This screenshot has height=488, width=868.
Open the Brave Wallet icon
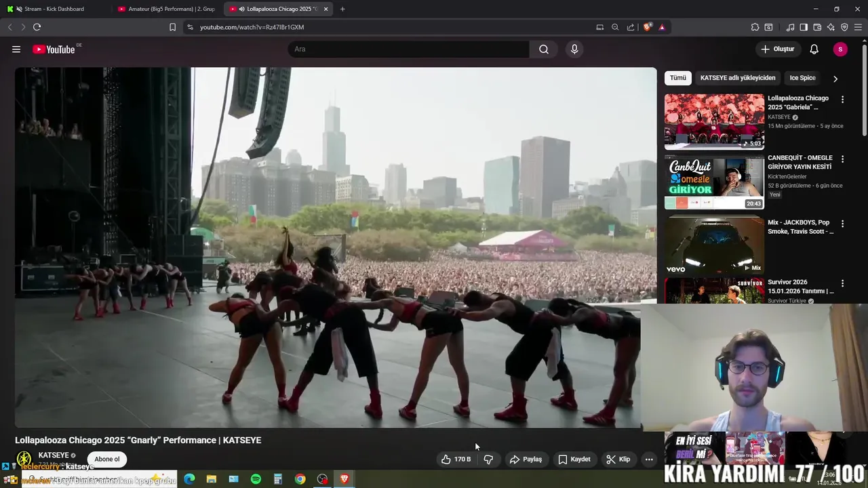click(817, 27)
